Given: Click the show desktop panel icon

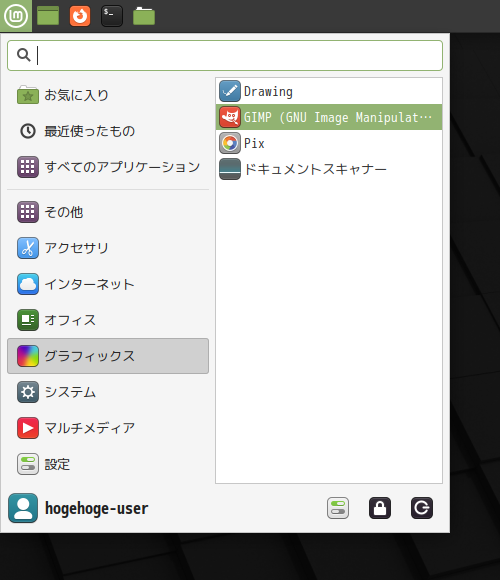Looking at the screenshot, I should [x=48, y=16].
